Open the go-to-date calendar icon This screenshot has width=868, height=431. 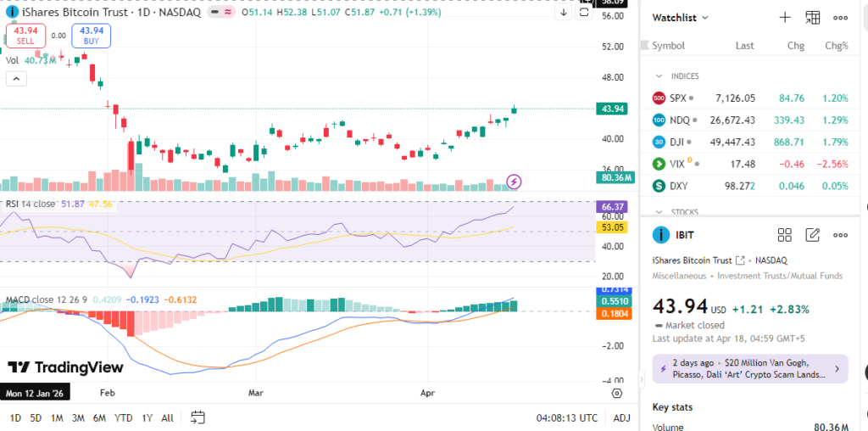198,417
